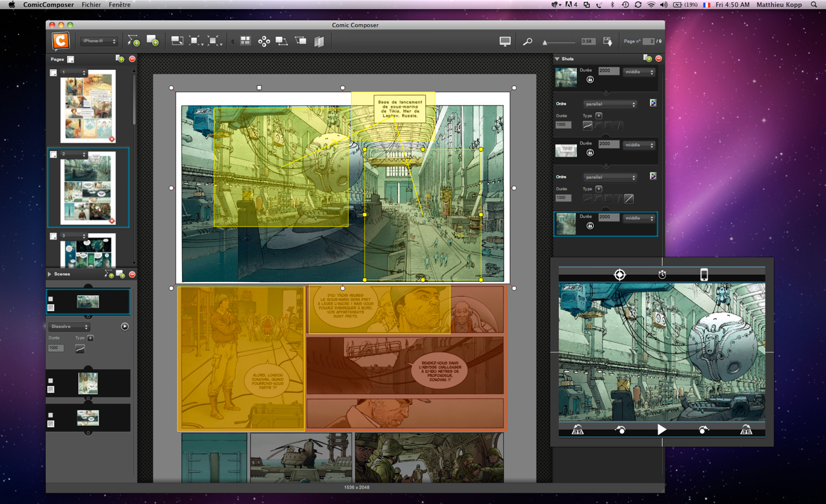Image resolution: width=826 pixels, height=504 pixels.
Task: Remove shot with red minus in Shots panel
Action: pos(659,59)
